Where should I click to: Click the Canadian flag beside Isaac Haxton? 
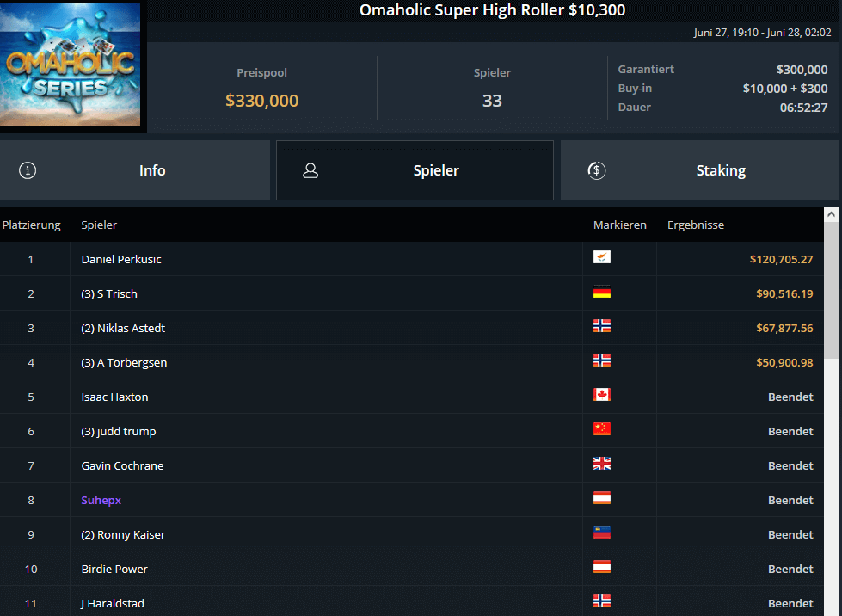[x=601, y=396]
